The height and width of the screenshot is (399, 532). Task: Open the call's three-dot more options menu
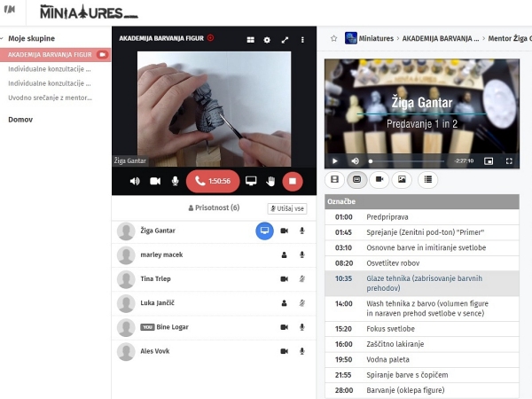[x=302, y=40]
